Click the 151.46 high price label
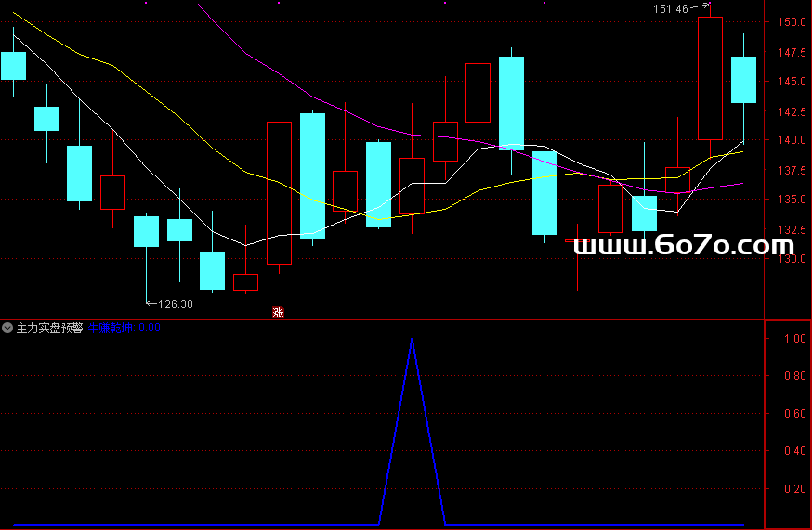 (671, 9)
